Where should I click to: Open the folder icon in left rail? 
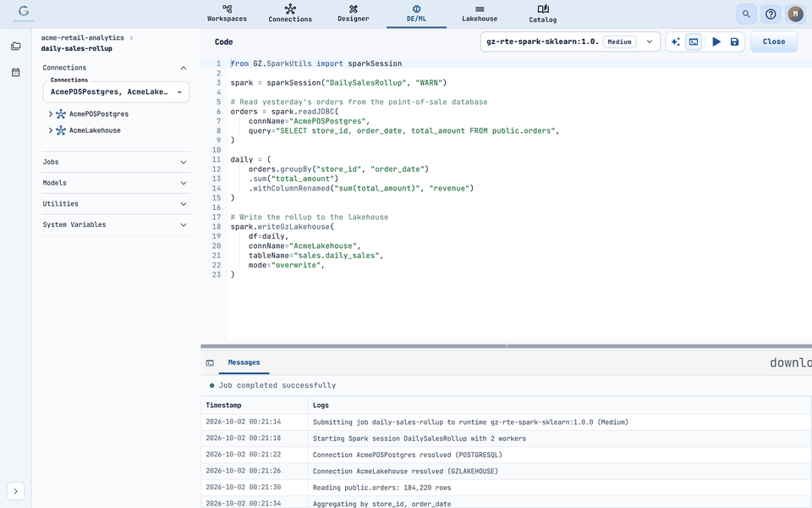[x=15, y=46]
